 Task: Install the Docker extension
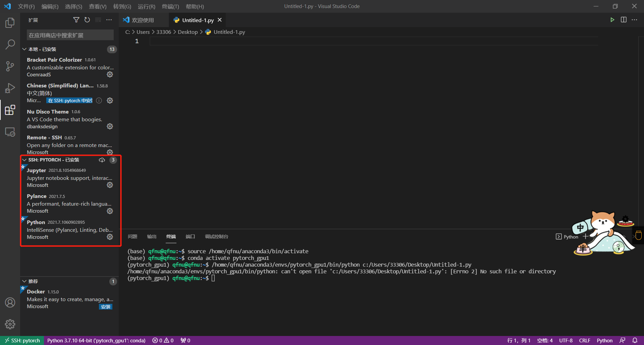pos(106,307)
